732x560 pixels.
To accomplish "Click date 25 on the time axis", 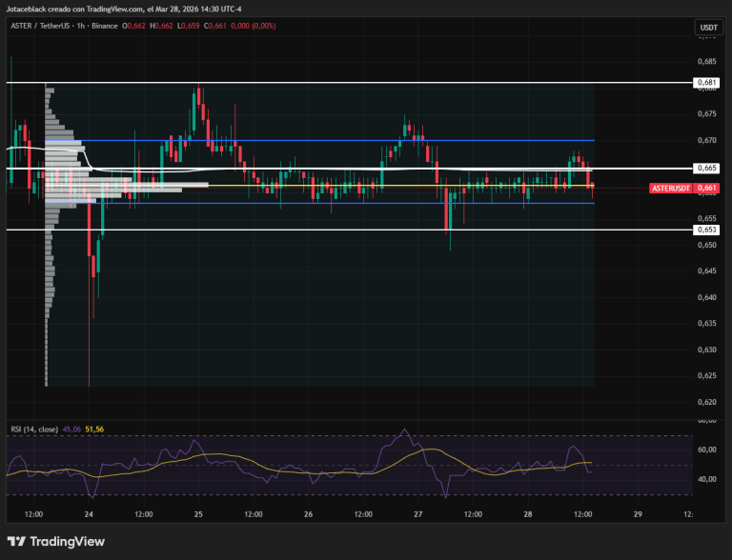I will click(198, 514).
